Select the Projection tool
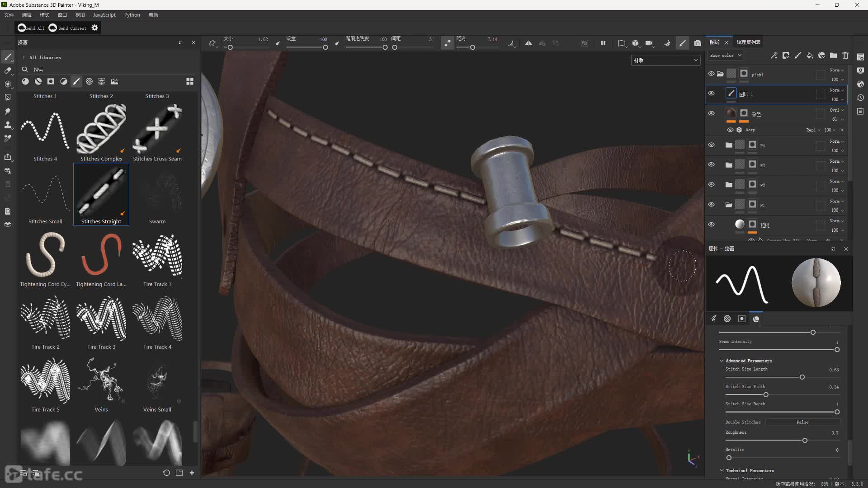Image resolution: width=868 pixels, height=488 pixels. (x=8, y=84)
